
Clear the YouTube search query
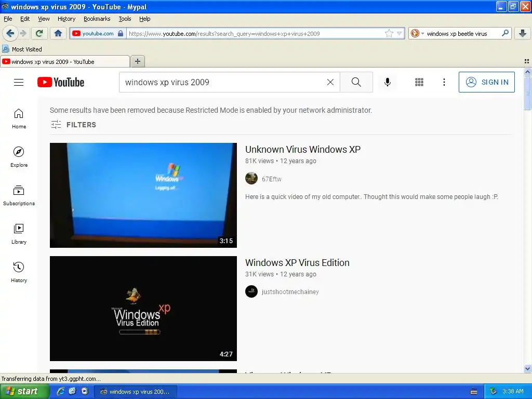click(x=330, y=82)
